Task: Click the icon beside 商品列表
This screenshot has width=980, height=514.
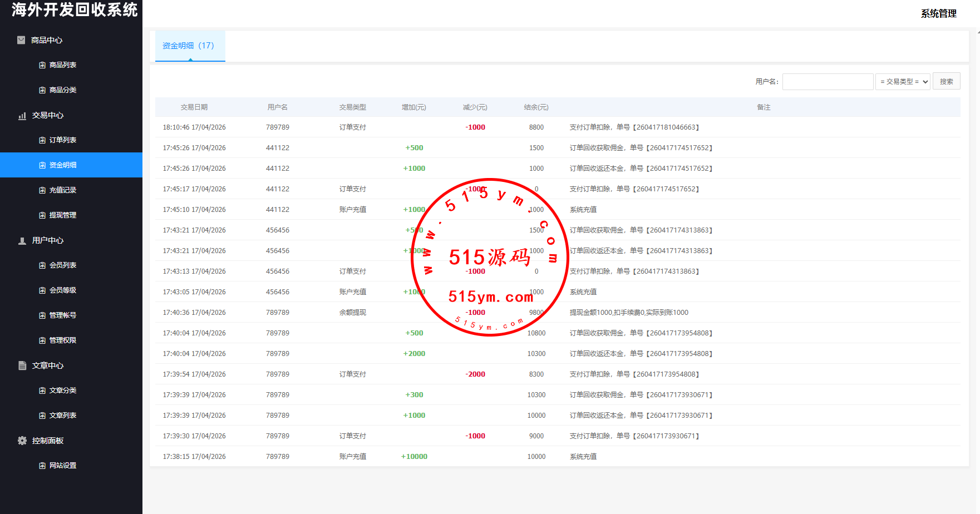Action: click(x=42, y=65)
